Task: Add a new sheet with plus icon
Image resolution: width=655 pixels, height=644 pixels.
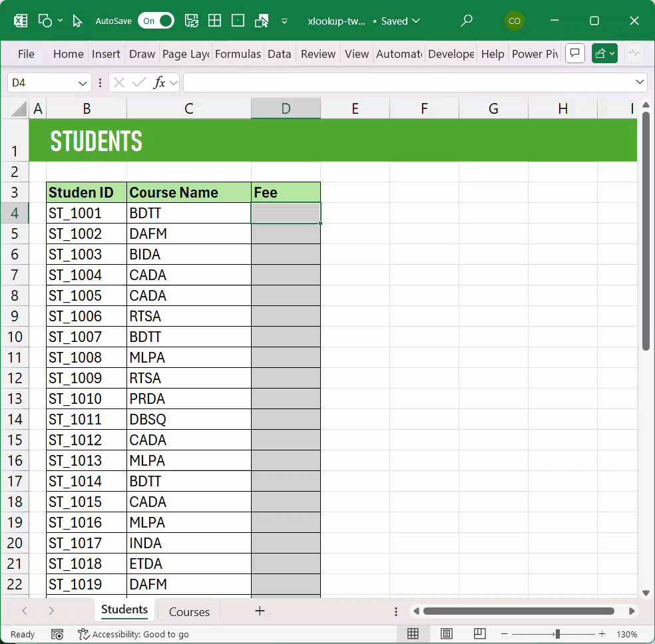Action: [260, 611]
